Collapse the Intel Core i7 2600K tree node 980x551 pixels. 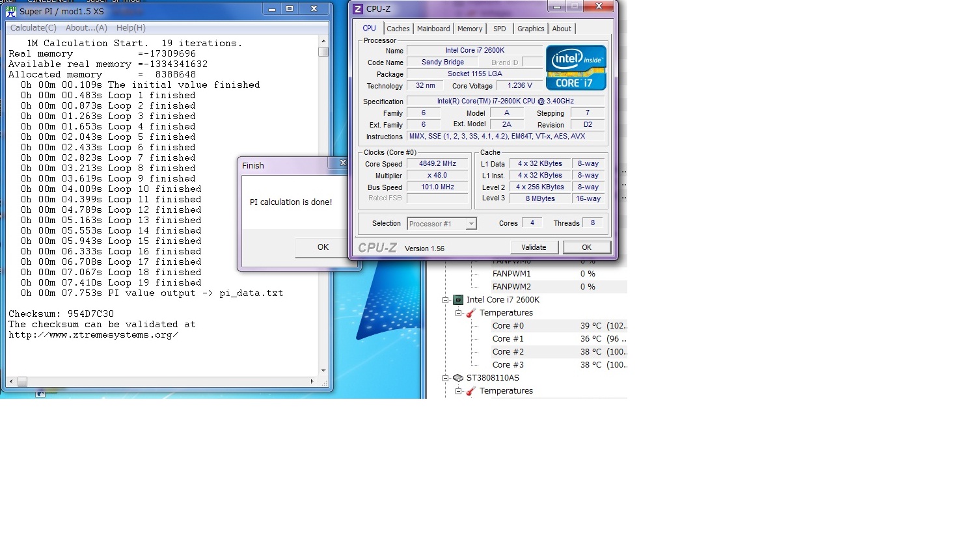coord(446,300)
